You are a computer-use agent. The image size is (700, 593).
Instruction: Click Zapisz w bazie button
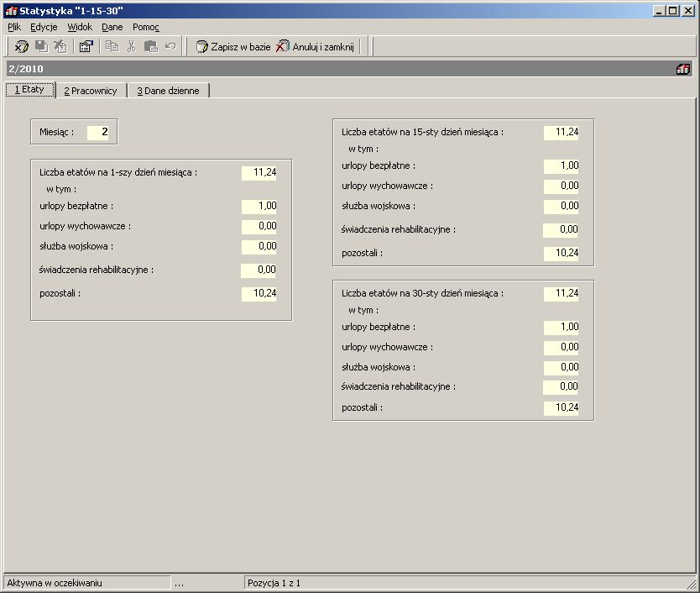point(233,46)
